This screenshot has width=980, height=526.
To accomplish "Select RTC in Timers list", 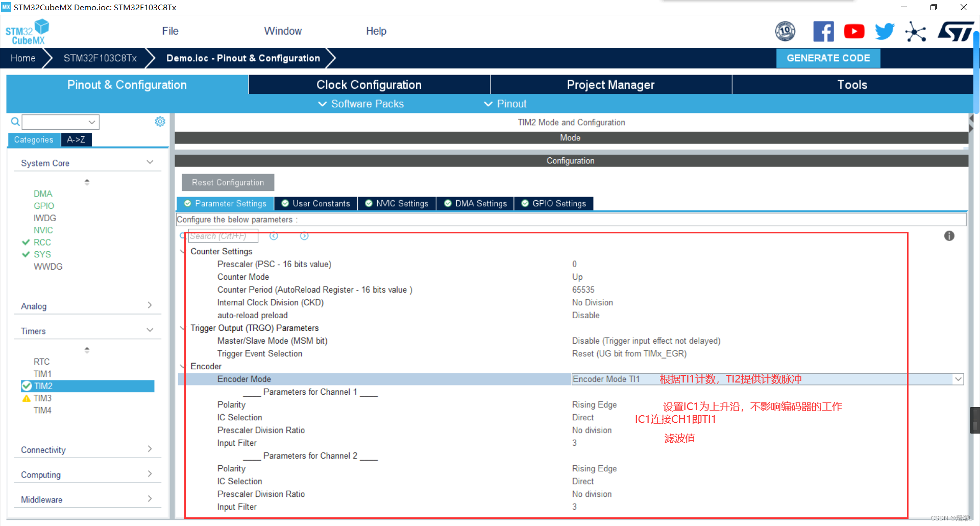I will [x=41, y=362].
